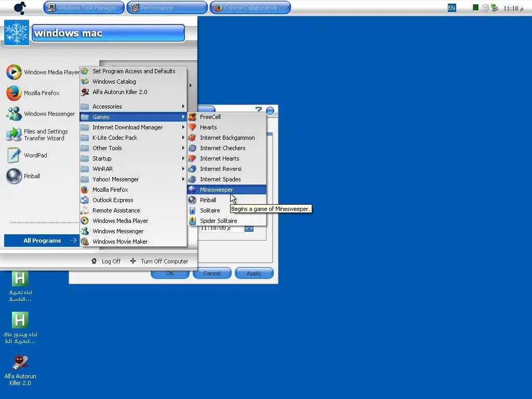Expand the Startup submenu
532x399 pixels.
134,158
